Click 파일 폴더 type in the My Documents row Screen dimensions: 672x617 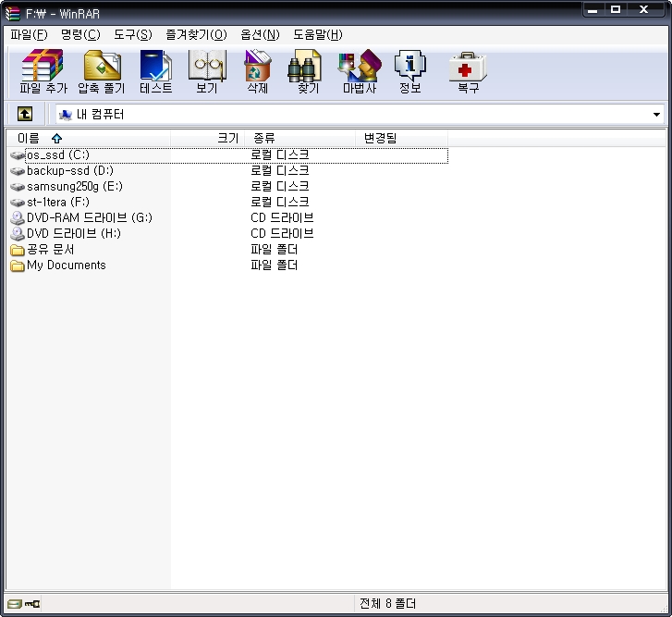point(274,265)
